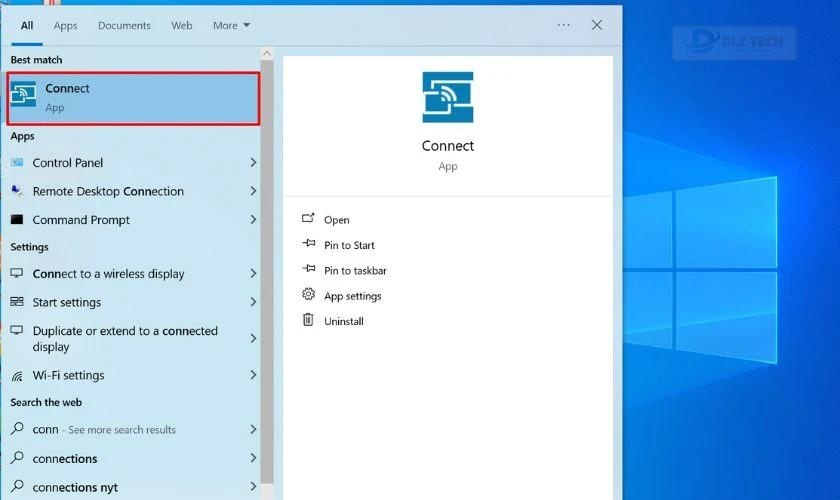Choose Pin to Start
Screen dimensions: 840x500
click(349, 245)
